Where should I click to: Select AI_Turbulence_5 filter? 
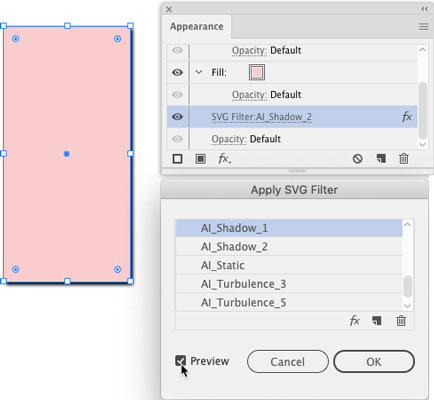coord(289,303)
